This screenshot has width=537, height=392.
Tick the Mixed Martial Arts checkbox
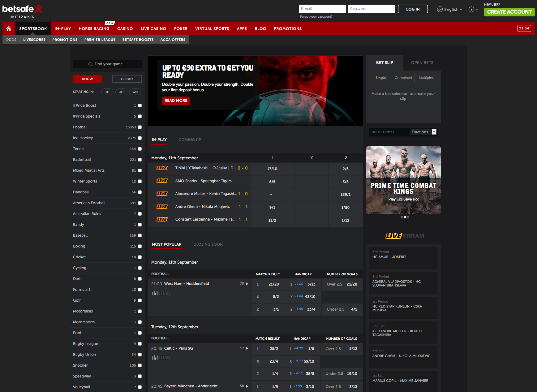140,170
